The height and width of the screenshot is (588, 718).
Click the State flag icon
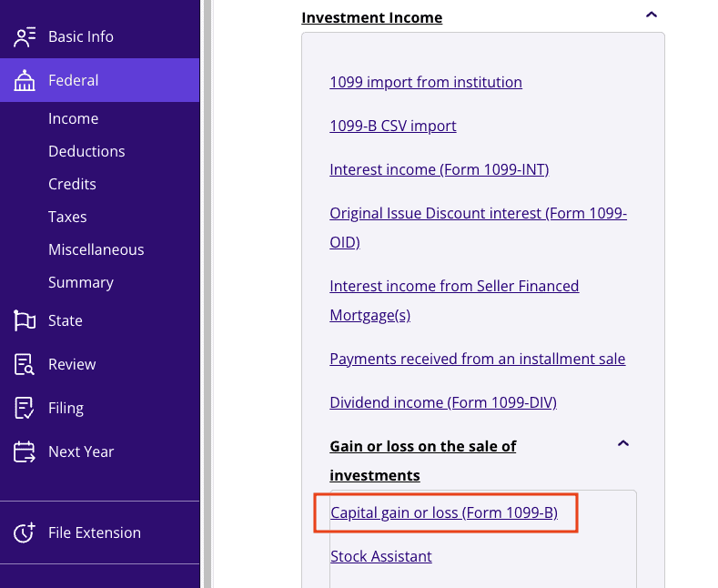(25, 320)
